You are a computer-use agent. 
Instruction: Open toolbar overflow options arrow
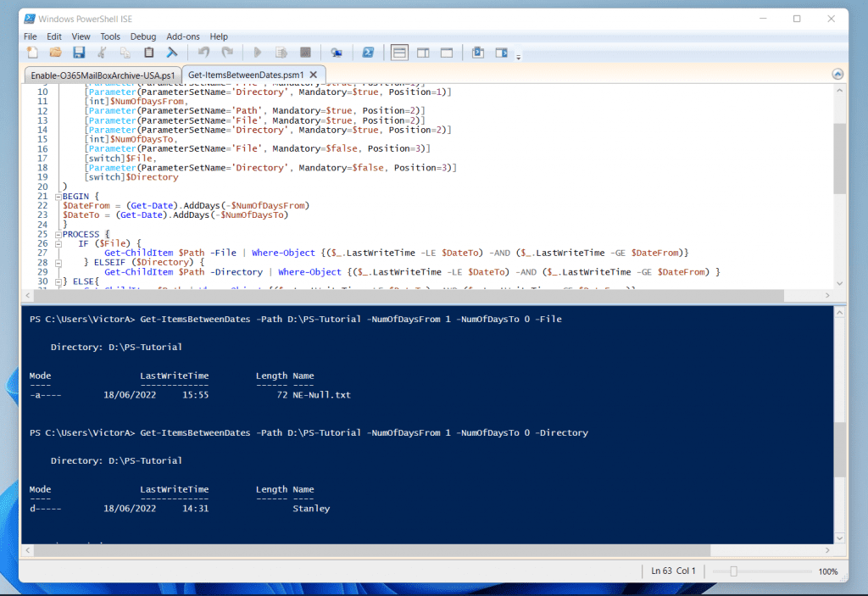click(519, 56)
